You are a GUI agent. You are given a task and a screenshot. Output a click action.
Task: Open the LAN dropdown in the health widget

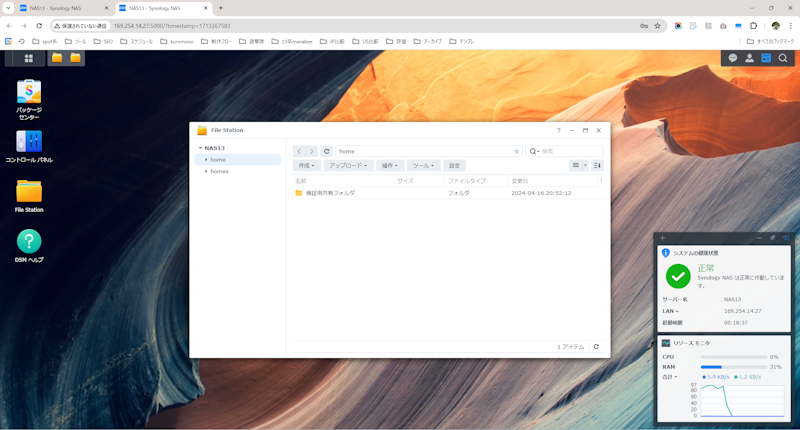pyautogui.click(x=670, y=311)
